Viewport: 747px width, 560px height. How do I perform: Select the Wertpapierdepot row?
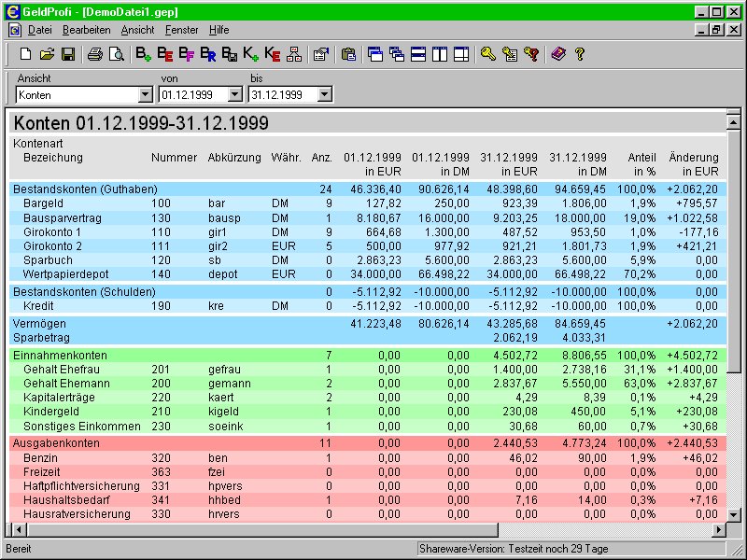(x=368, y=274)
